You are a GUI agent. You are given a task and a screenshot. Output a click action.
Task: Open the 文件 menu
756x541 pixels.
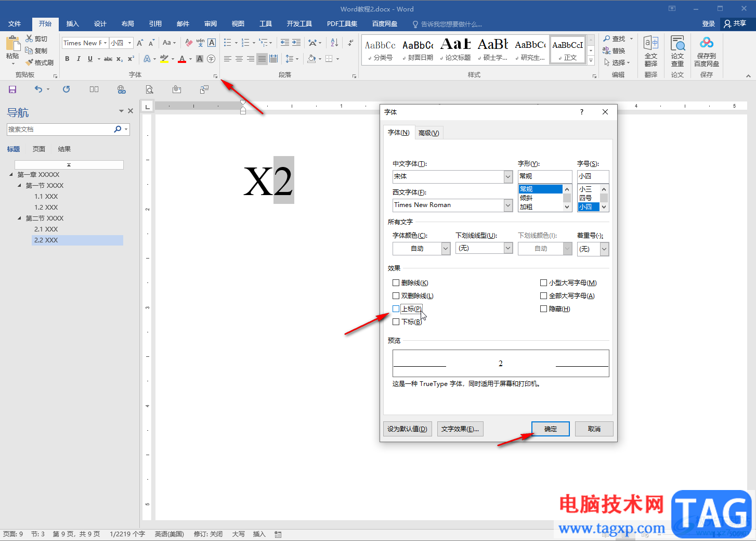pyautogui.click(x=15, y=24)
